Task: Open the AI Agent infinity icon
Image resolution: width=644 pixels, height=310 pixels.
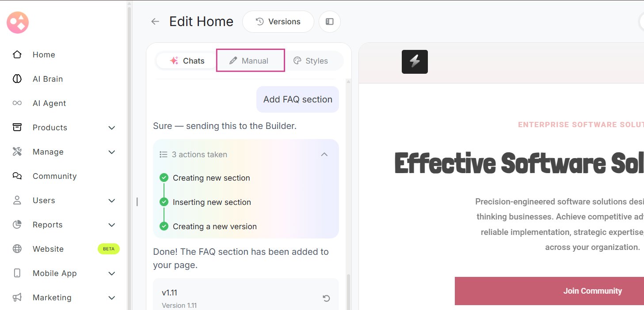Action: coord(17,103)
